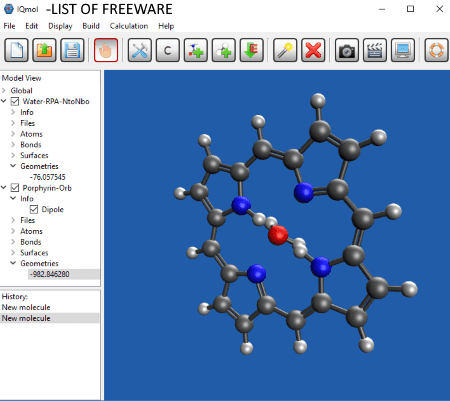Collapse Geometries under Porphyrin-Orb
This screenshot has height=401, width=450.
click(13, 263)
